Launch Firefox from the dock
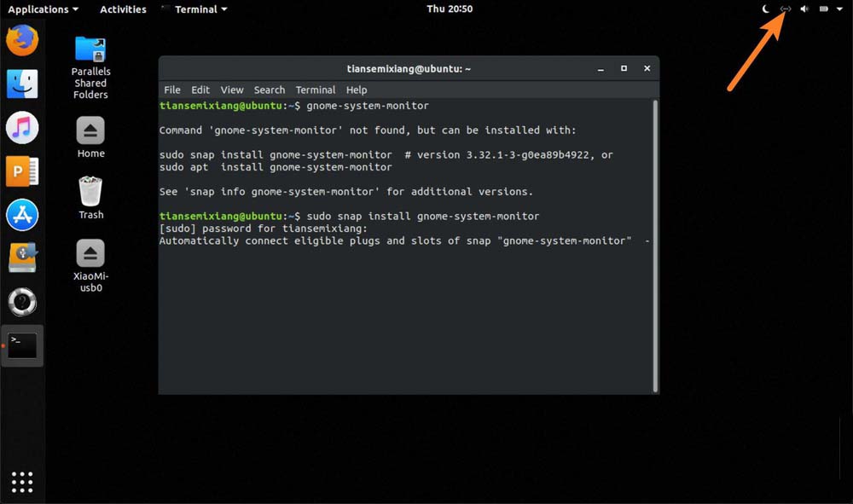853x504 pixels. 22,40
